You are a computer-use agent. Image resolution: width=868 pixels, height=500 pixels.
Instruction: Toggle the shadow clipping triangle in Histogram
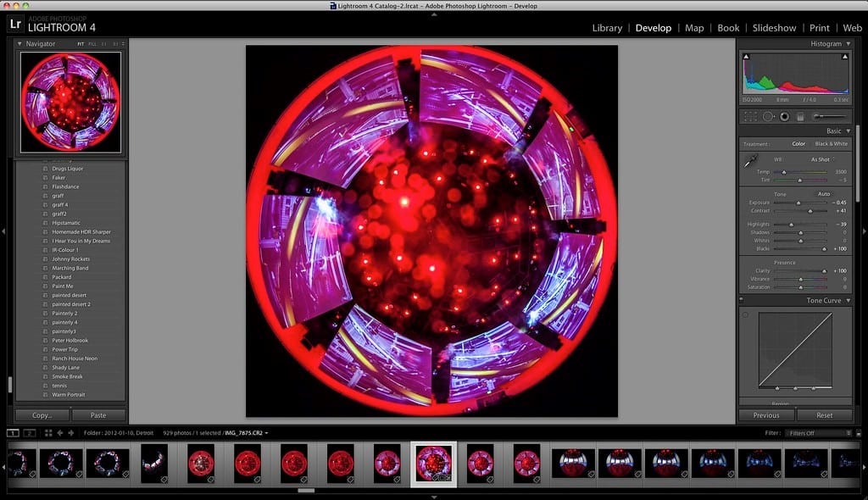pos(746,57)
